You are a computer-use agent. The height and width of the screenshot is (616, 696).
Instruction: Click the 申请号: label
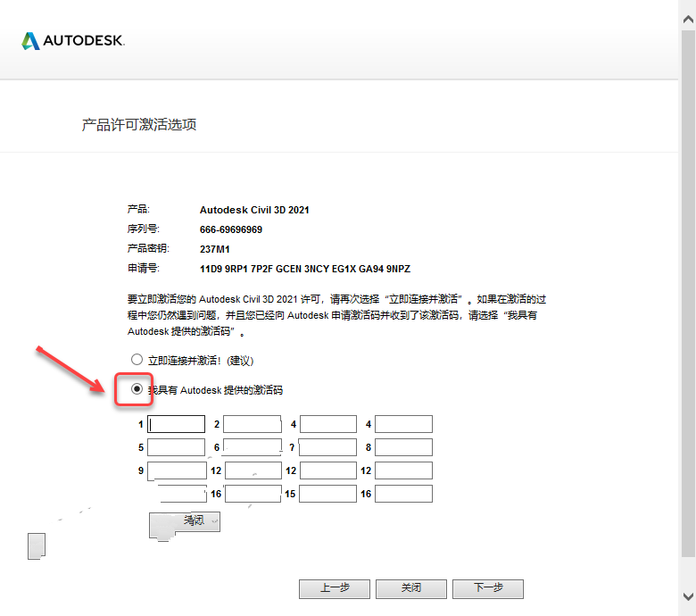click(x=144, y=268)
